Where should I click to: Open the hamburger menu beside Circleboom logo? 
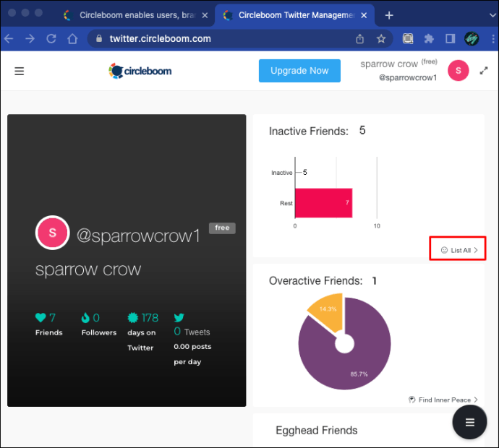click(19, 71)
